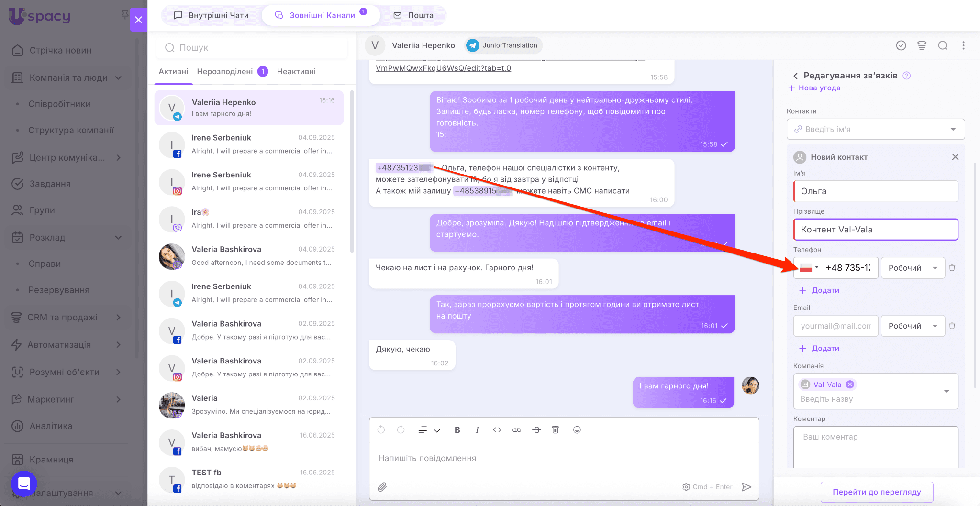Add another email with Додати

(x=819, y=348)
